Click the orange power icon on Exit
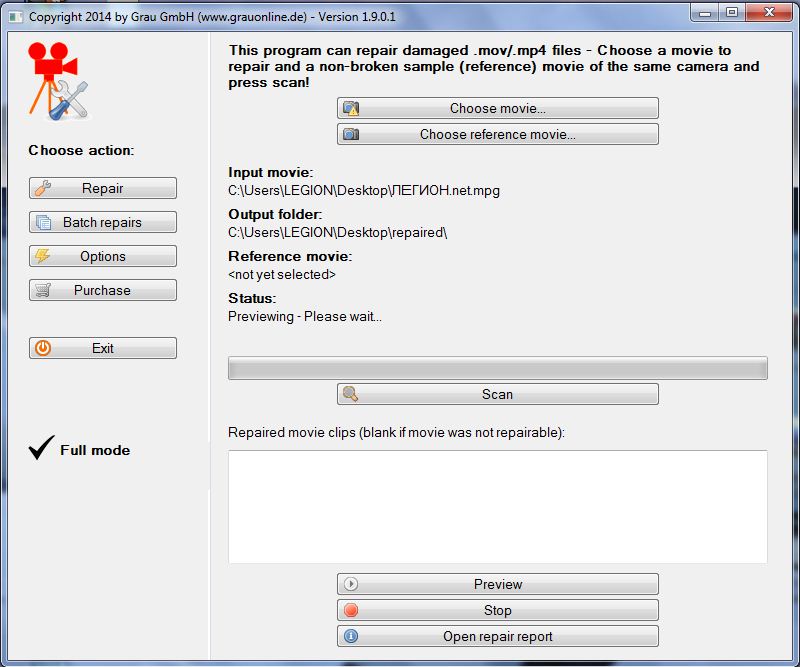 click(42, 348)
